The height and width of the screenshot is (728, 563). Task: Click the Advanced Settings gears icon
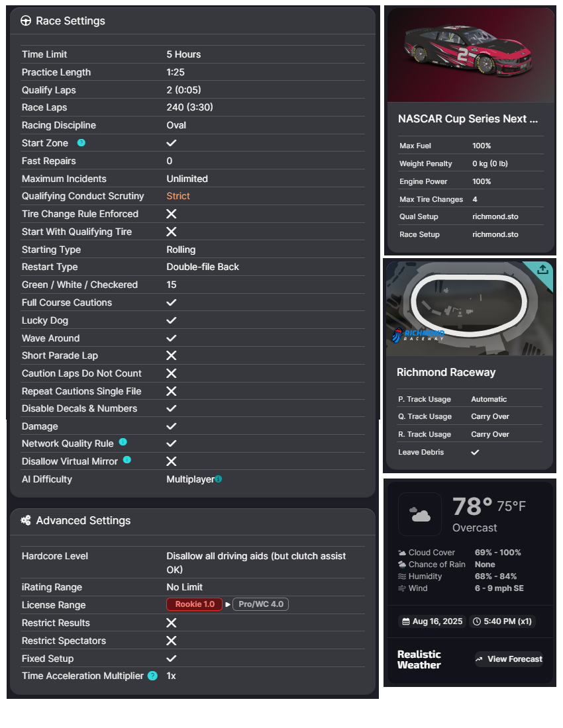[26, 520]
